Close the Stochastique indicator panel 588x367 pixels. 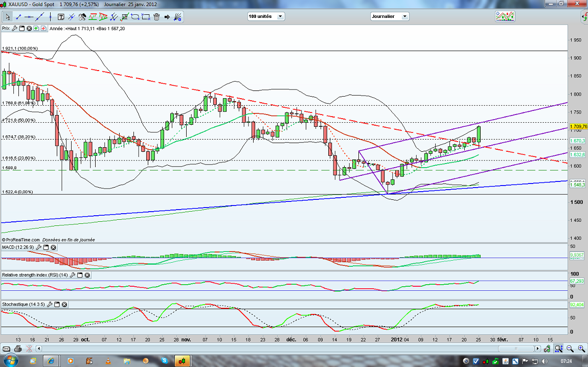point(64,305)
